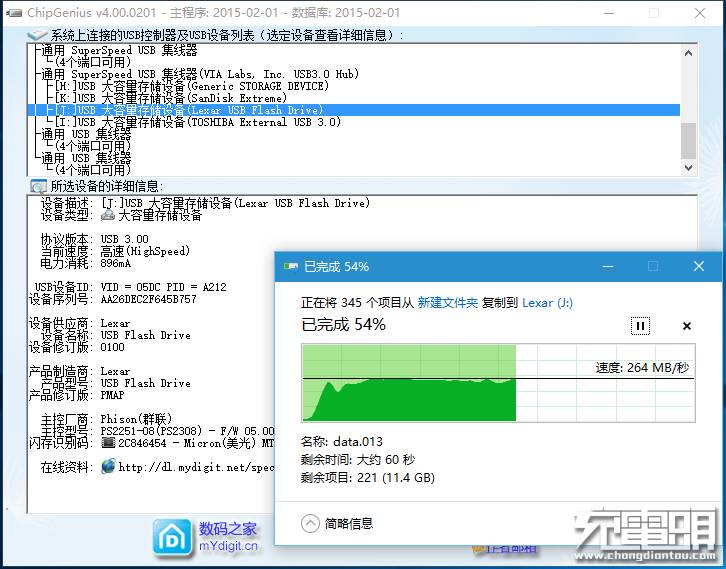Image resolution: width=726 pixels, height=569 pixels.
Task: Open the 新建文件夹 source folder link
Action: pos(447,303)
